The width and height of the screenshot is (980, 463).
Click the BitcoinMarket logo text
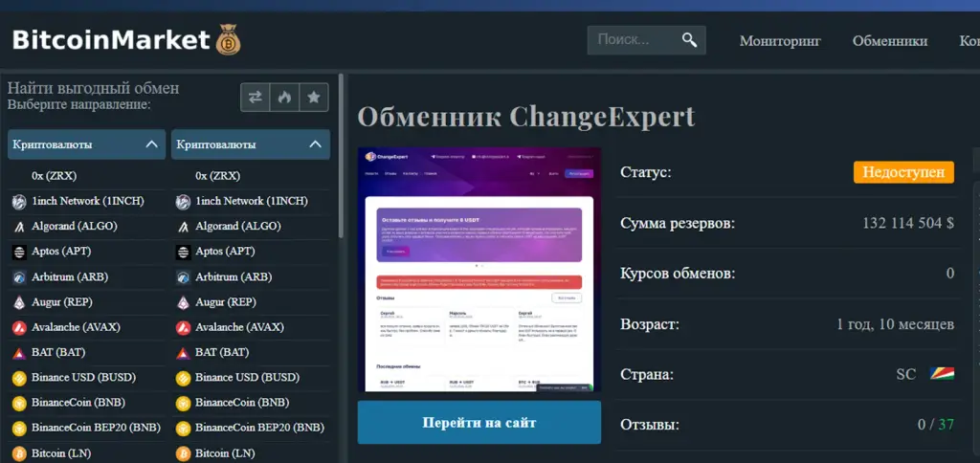point(111,40)
